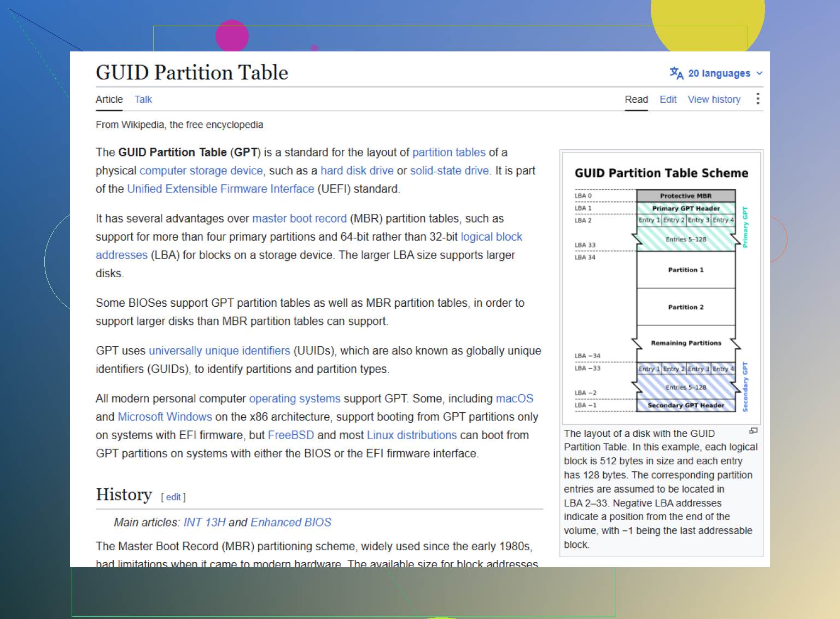Image resolution: width=840 pixels, height=619 pixels.
Task: Open the computer storage device link
Action: [201, 171]
